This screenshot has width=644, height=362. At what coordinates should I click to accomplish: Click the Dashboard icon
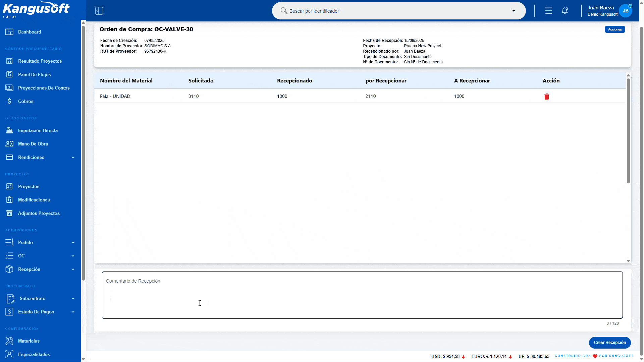coord(9,32)
